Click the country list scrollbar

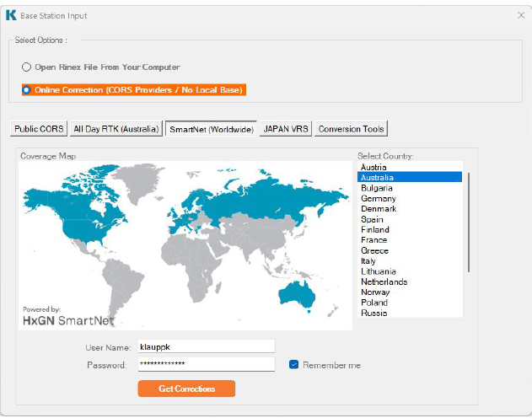point(469,222)
